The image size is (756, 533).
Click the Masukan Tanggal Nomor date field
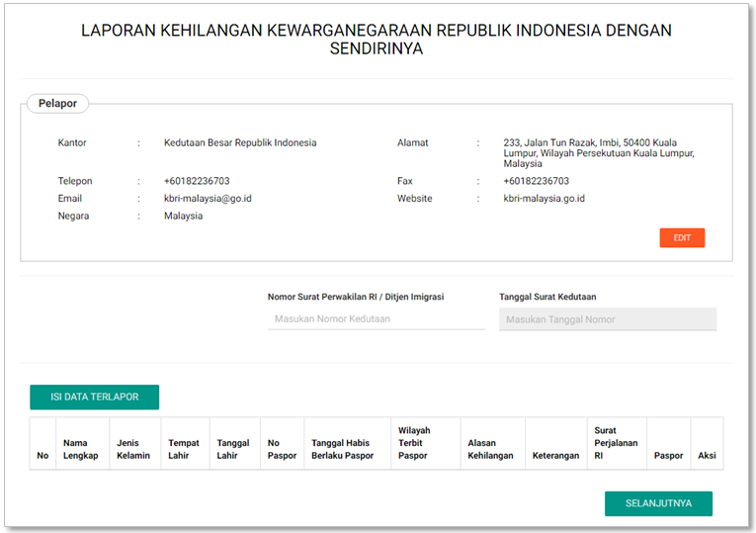click(607, 319)
